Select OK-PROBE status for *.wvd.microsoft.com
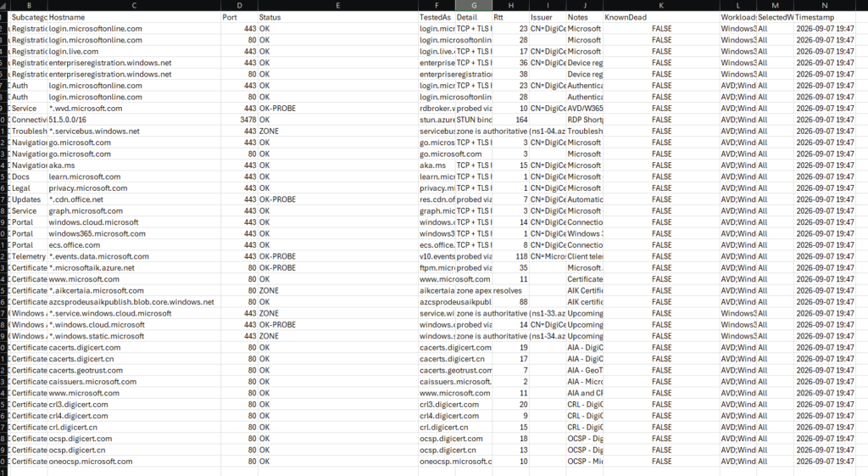This screenshot has width=868, height=476. coord(338,109)
